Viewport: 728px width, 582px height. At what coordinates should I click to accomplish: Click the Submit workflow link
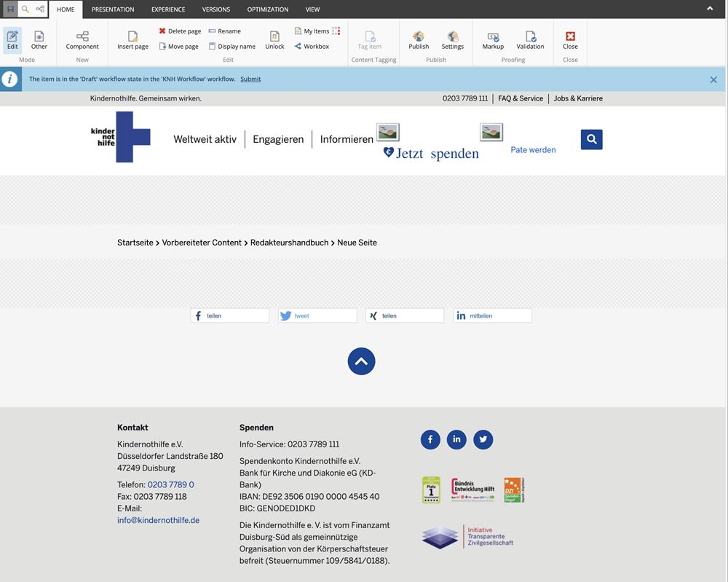[250, 79]
